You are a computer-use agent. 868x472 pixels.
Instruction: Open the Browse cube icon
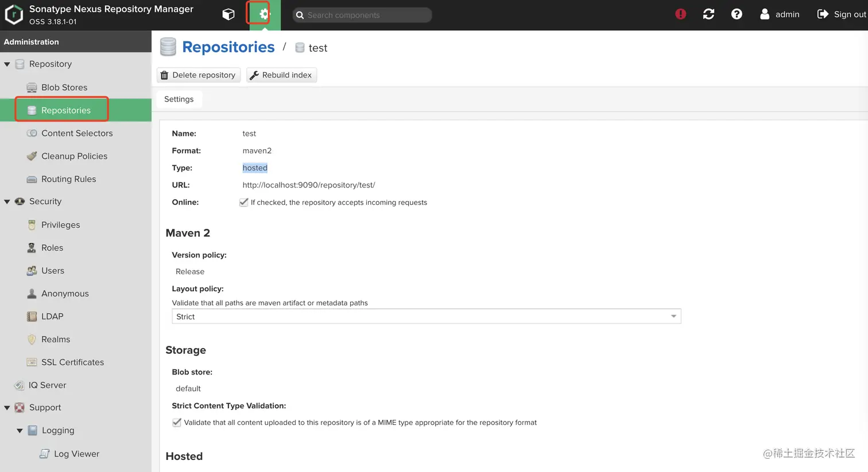(228, 14)
